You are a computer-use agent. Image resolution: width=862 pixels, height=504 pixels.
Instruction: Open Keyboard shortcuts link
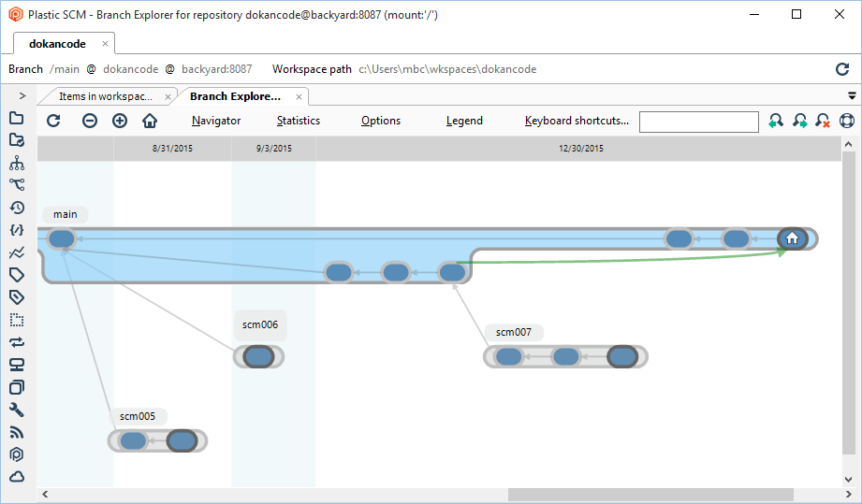pyautogui.click(x=577, y=121)
